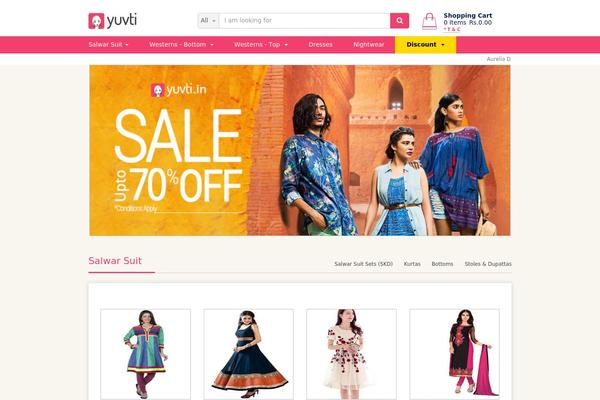600x400 pixels.
Task: Select the multicolor striped kurta thumbnail
Action: pyautogui.click(x=145, y=354)
